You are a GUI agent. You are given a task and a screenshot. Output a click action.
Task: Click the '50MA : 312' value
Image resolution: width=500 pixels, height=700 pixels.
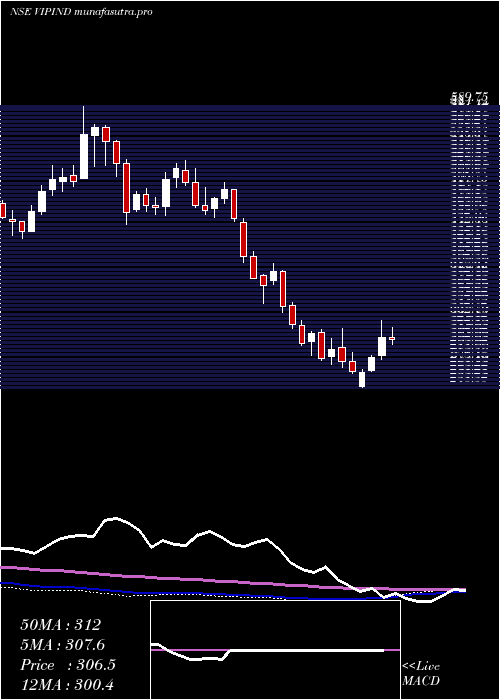[x=61, y=625]
